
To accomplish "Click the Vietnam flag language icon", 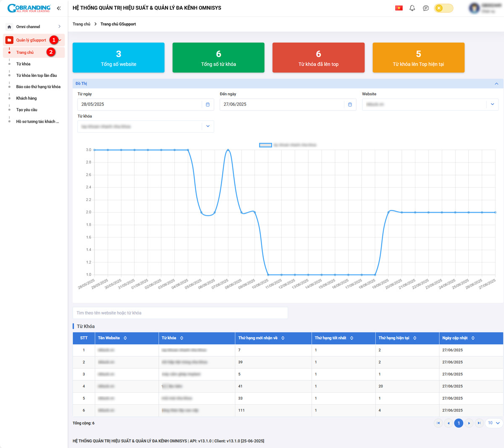I will click(x=399, y=8).
